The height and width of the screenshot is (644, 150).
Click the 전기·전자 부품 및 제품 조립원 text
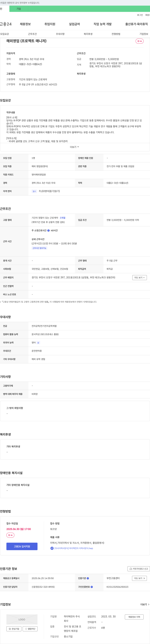(120, 167)
